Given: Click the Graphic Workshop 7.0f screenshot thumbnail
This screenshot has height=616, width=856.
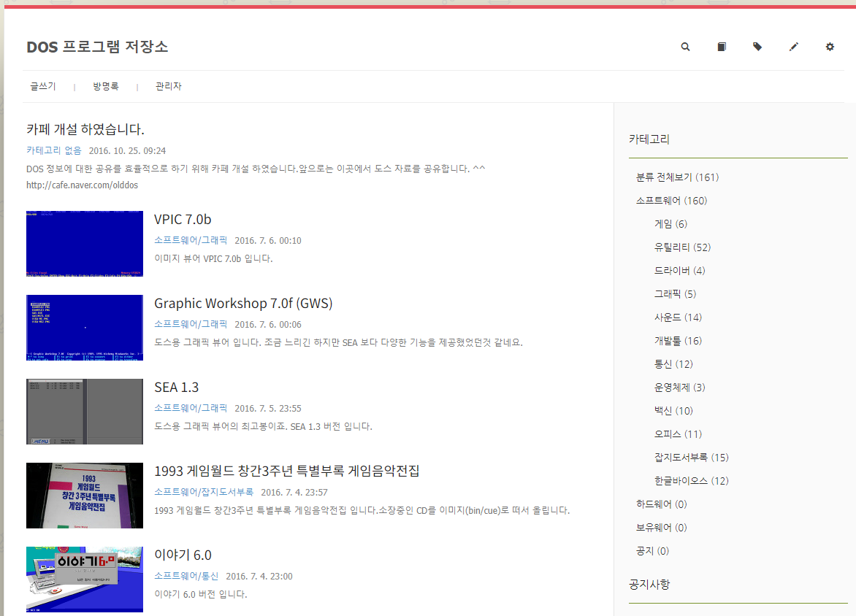Looking at the screenshot, I should click(x=85, y=328).
